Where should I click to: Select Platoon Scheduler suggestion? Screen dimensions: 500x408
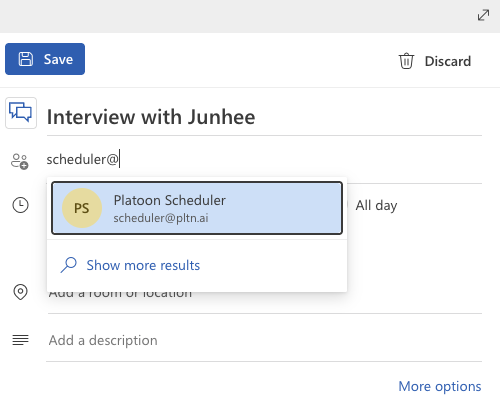pyautogui.click(x=197, y=208)
